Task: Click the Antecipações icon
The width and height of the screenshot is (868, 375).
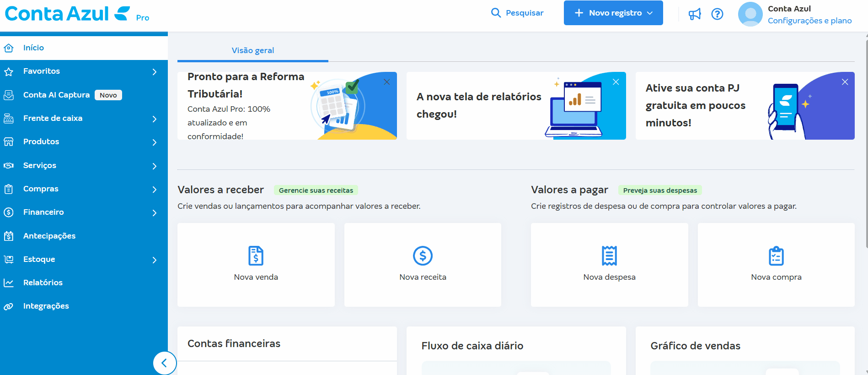Action: tap(9, 236)
